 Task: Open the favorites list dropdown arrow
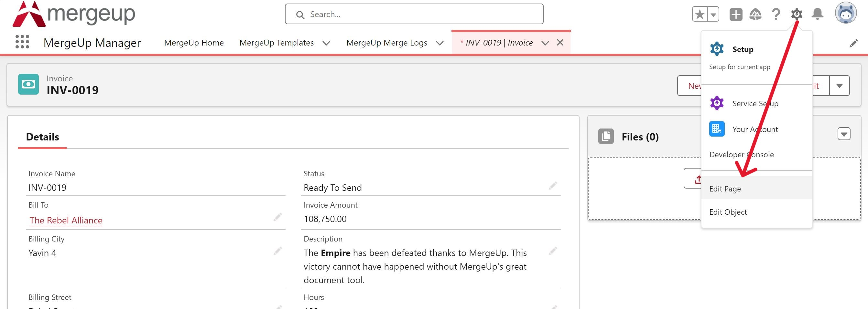[x=713, y=15]
